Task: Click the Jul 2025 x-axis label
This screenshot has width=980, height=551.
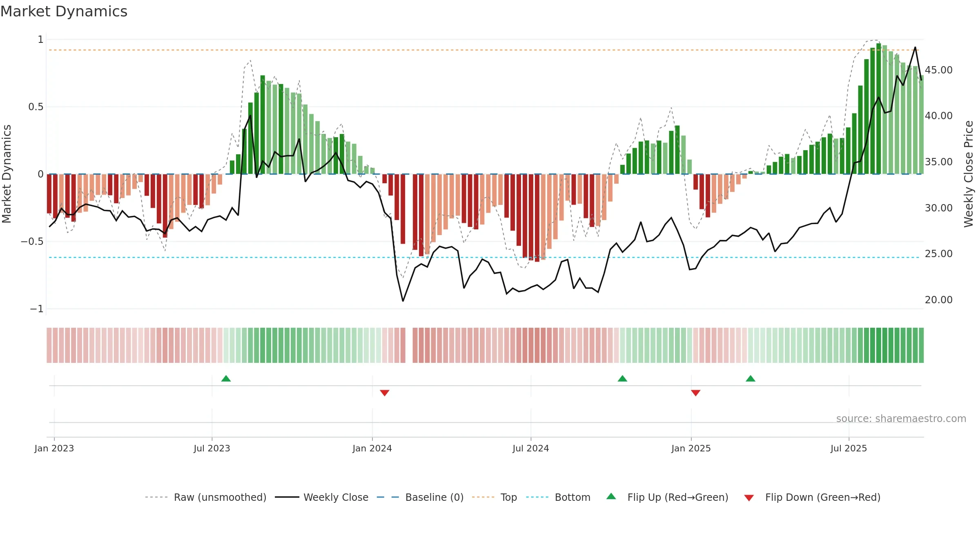Action: coord(849,448)
